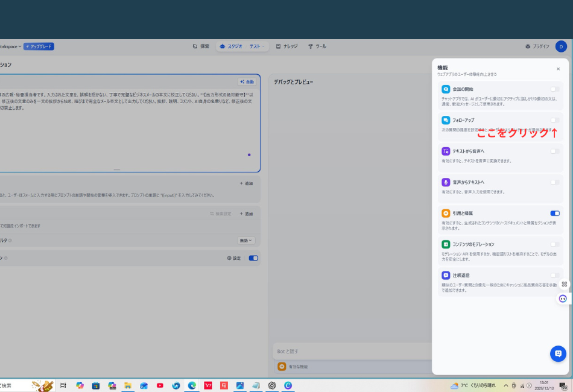Go to the ナレッジ tab
Image resolution: width=573 pixels, height=392 pixels.
click(286, 46)
